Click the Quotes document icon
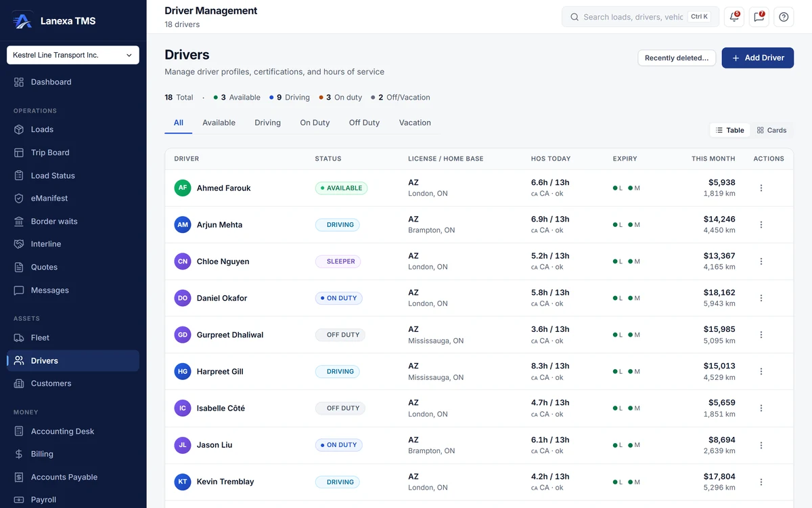The width and height of the screenshot is (812, 508). [x=19, y=267]
